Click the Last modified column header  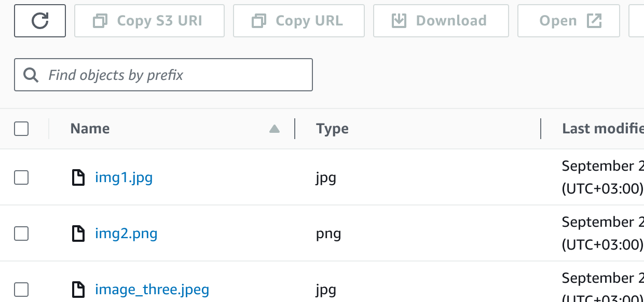[x=602, y=129]
